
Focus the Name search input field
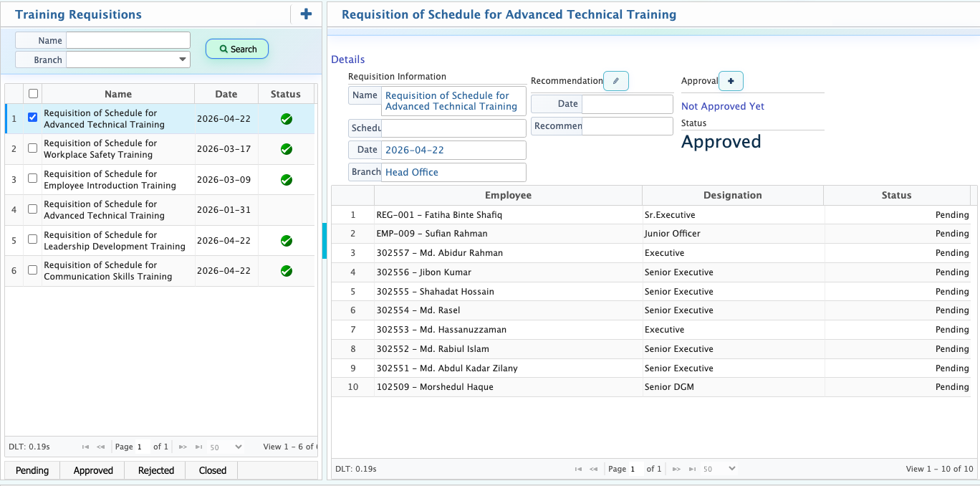[x=128, y=40]
